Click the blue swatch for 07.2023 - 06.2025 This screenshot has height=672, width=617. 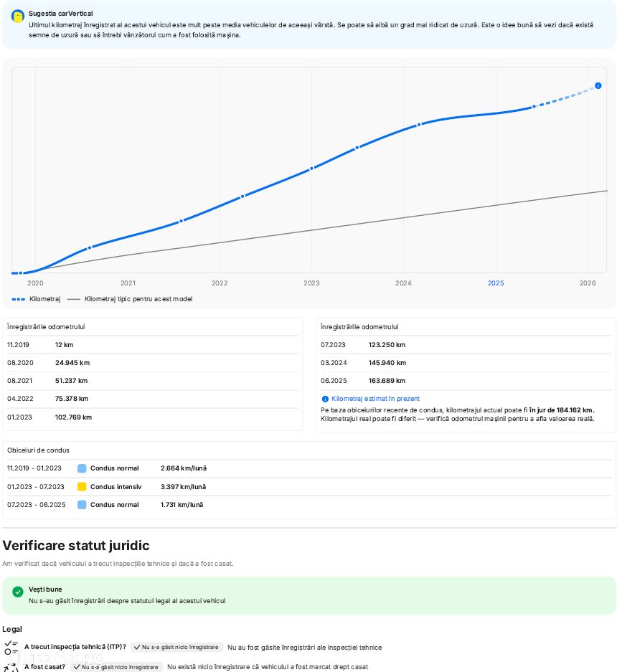tap(82, 505)
